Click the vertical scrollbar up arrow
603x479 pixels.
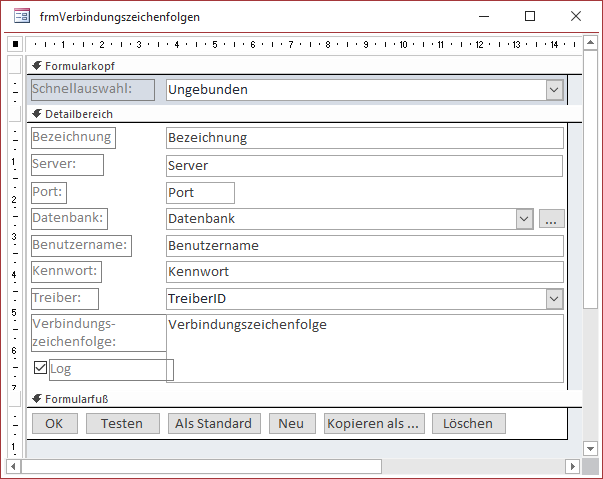pyautogui.click(x=590, y=42)
